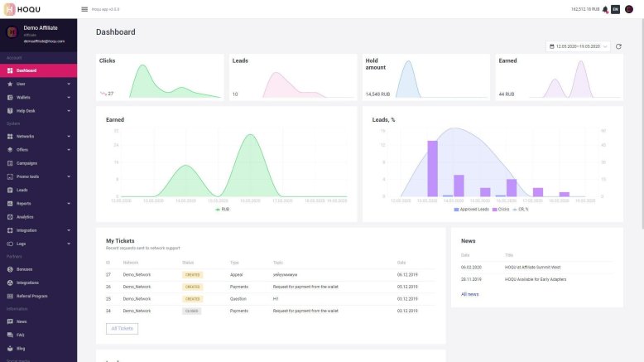Refresh dashboard using reload icon
This screenshot has width=644, height=362.
point(618,46)
